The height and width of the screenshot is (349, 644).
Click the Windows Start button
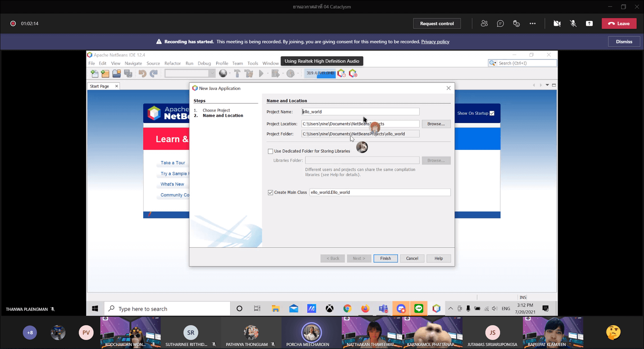tap(95, 309)
